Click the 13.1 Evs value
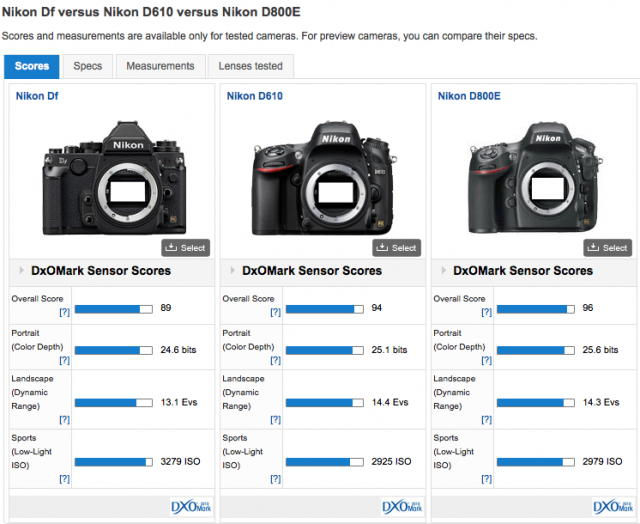The height and width of the screenshot is (524, 640). [x=179, y=402]
